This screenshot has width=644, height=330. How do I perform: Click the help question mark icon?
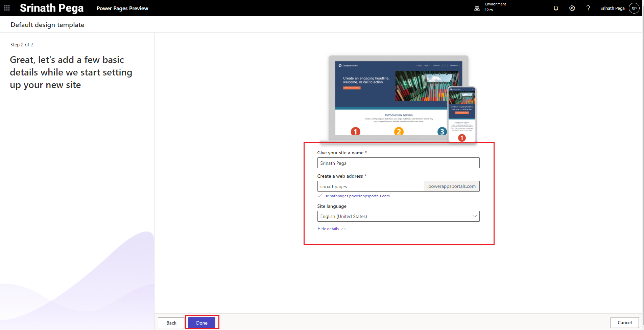pyautogui.click(x=588, y=8)
